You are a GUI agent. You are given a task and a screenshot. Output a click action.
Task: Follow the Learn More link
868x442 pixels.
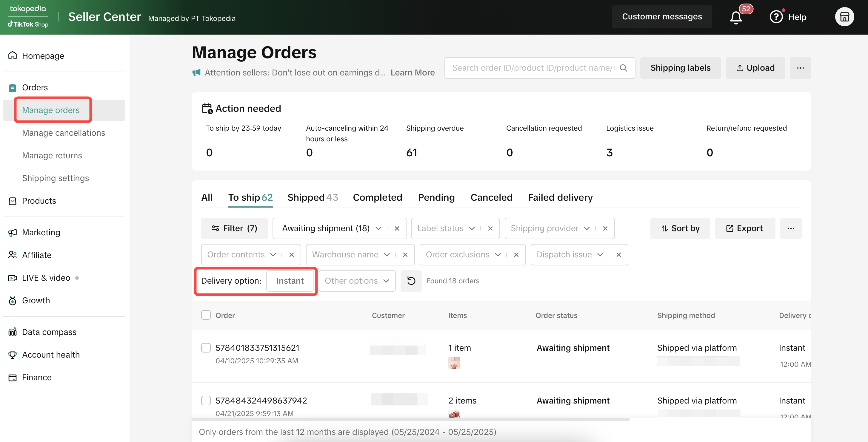(x=413, y=73)
